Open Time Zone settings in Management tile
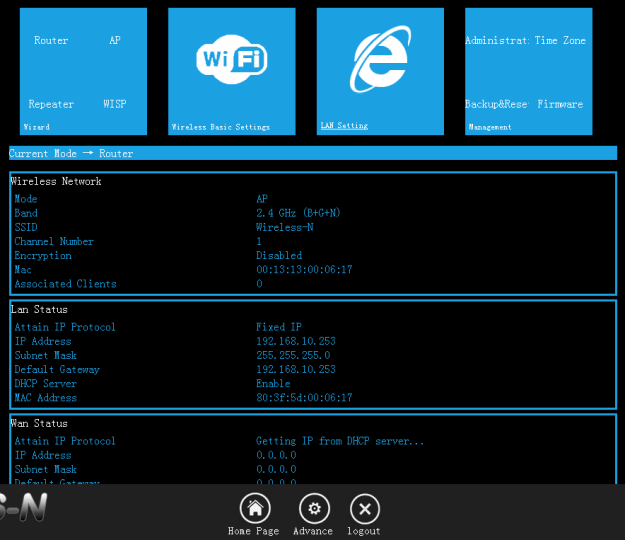The width and height of the screenshot is (625, 540). point(560,40)
